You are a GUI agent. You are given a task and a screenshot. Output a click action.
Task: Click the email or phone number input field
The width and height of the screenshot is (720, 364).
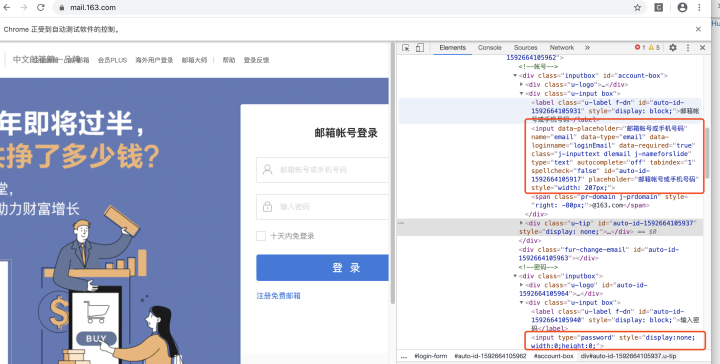tap(322, 170)
